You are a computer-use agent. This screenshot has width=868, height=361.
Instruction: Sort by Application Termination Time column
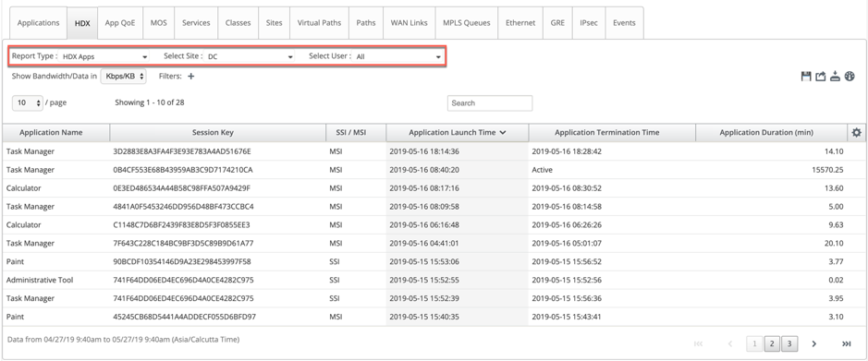tap(612, 133)
